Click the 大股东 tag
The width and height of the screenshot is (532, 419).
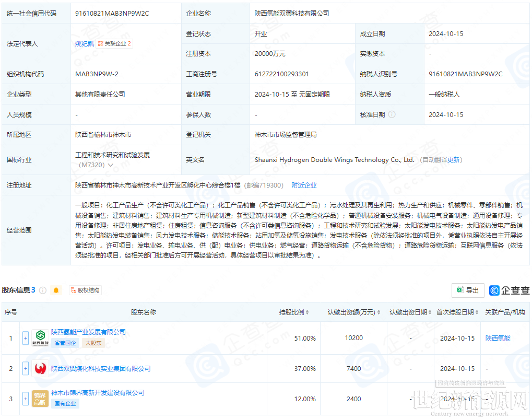click(x=93, y=343)
